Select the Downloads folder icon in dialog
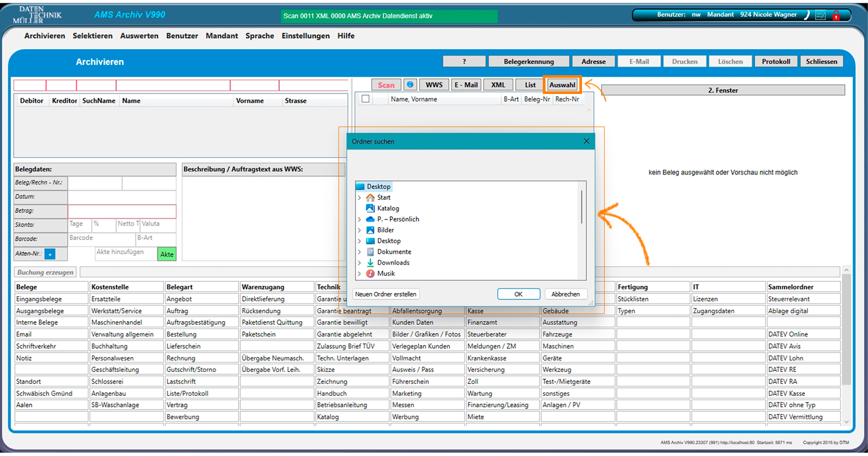868x456 pixels. (x=371, y=263)
